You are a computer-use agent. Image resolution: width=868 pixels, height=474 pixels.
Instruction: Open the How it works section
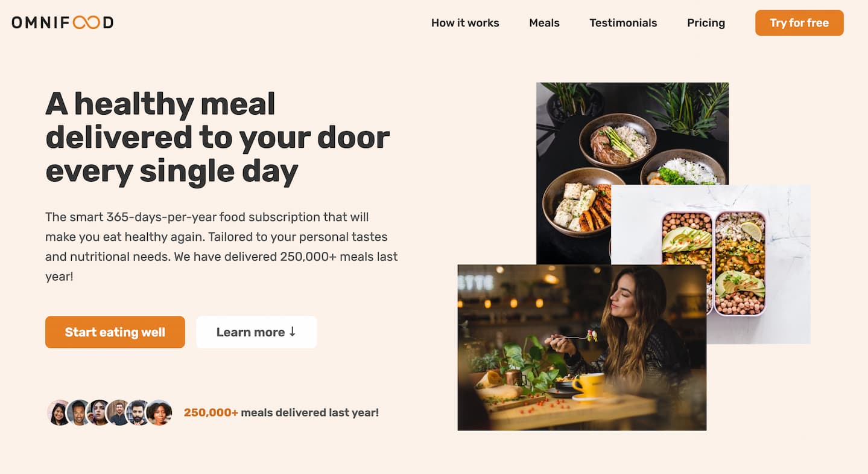pyautogui.click(x=465, y=23)
